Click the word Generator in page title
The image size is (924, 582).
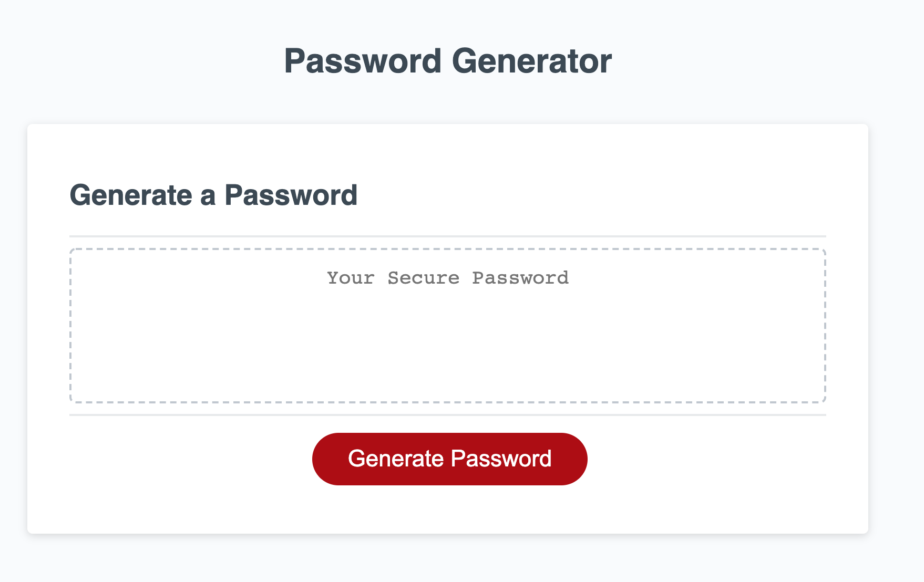[532, 61]
